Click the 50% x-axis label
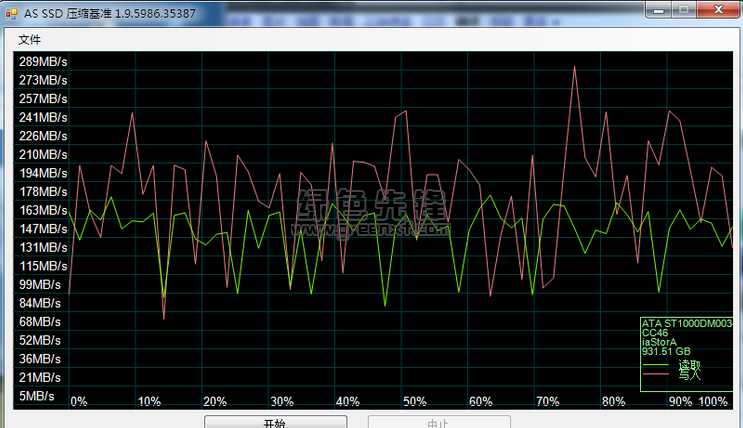This screenshot has width=743, height=428. pos(415,401)
